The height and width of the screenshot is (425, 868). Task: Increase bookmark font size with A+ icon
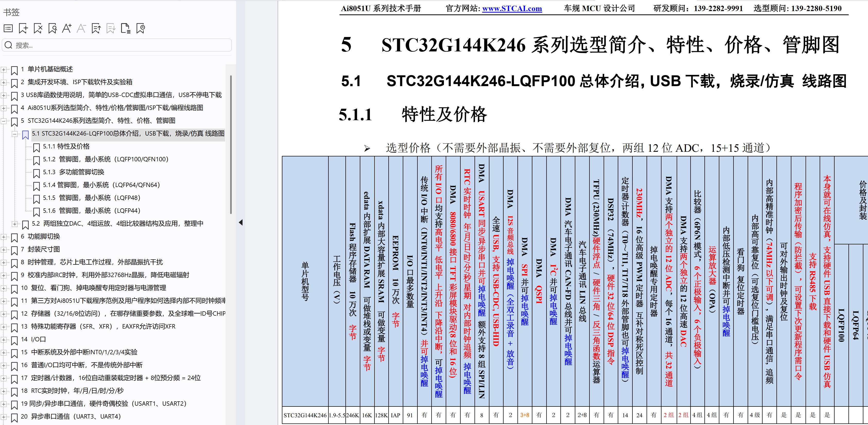(x=67, y=29)
